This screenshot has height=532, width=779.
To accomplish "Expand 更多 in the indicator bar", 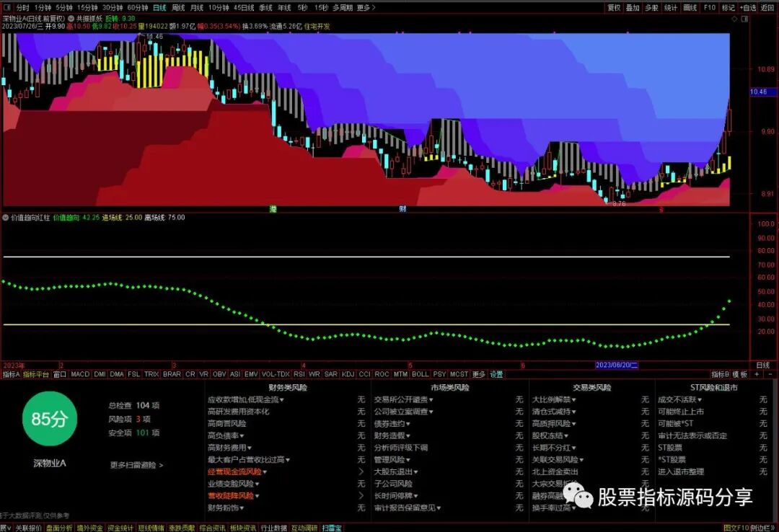I will pyautogui.click(x=478, y=374).
